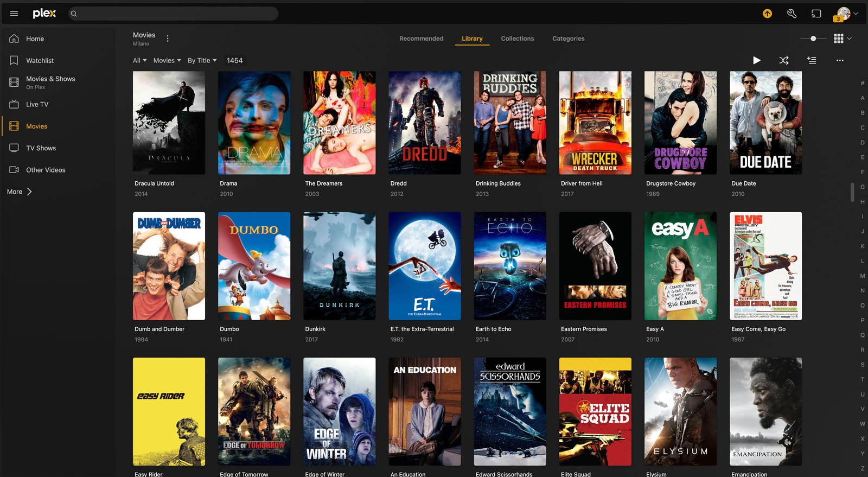Click the Eastern Promises title link

point(584,329)
